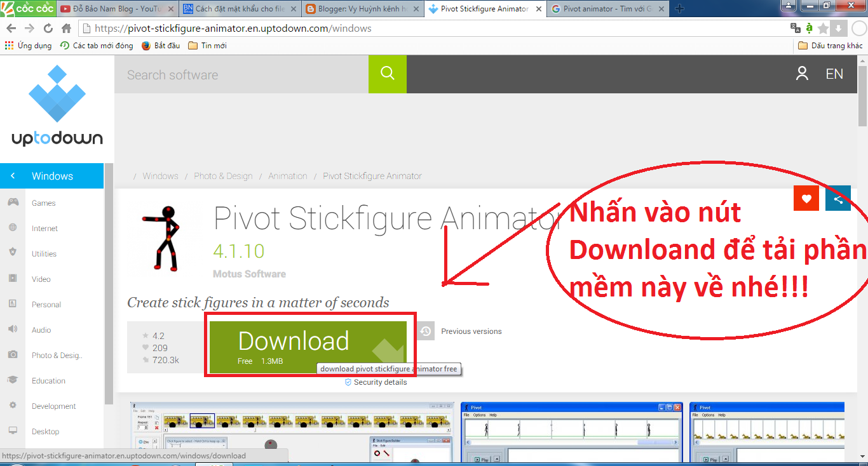
Task: Select Audio in the sidebar
Action: [41, 330]
